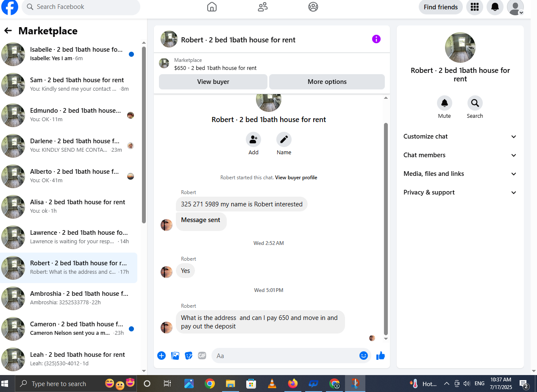
Task: Open the Groups tab icon
Action: pos(313,7)
